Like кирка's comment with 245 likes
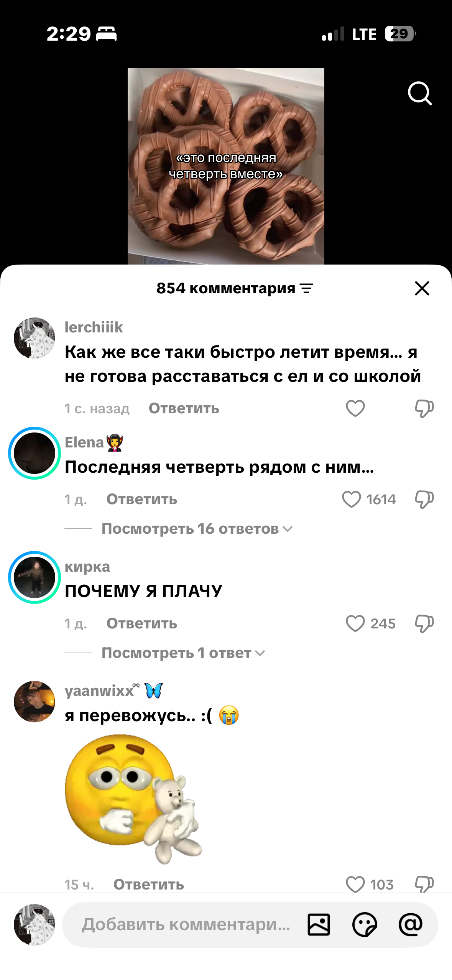 tap(355, 623)
